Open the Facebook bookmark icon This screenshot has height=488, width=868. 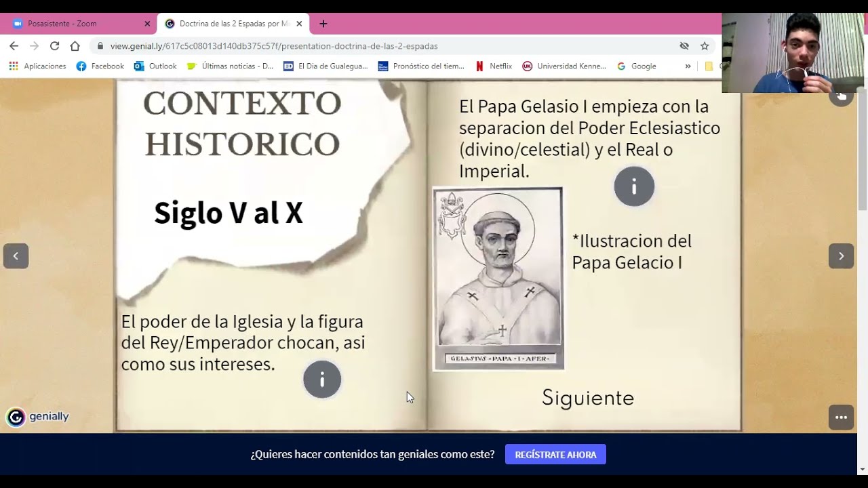(83, 66)
